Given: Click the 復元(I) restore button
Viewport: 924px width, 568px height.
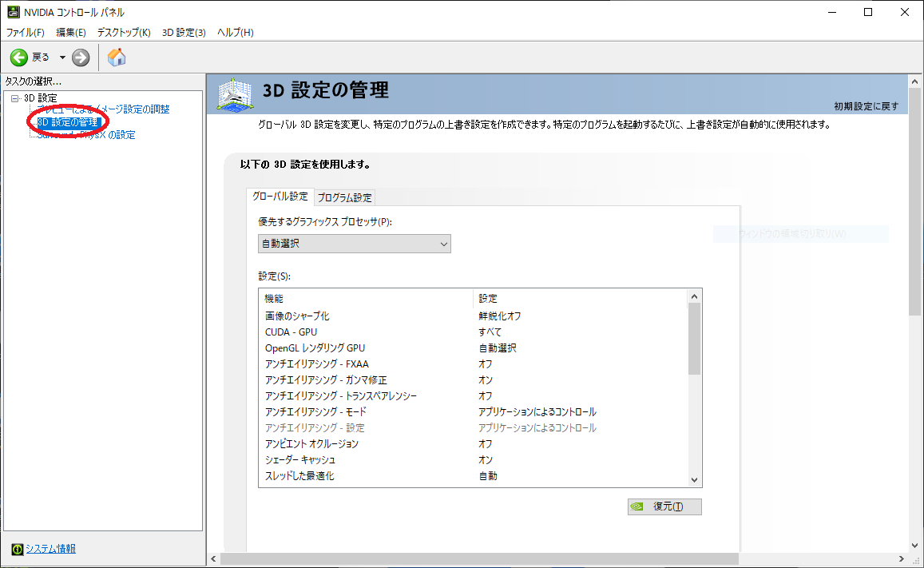Looking at the screenshot, I should [664, 506].
